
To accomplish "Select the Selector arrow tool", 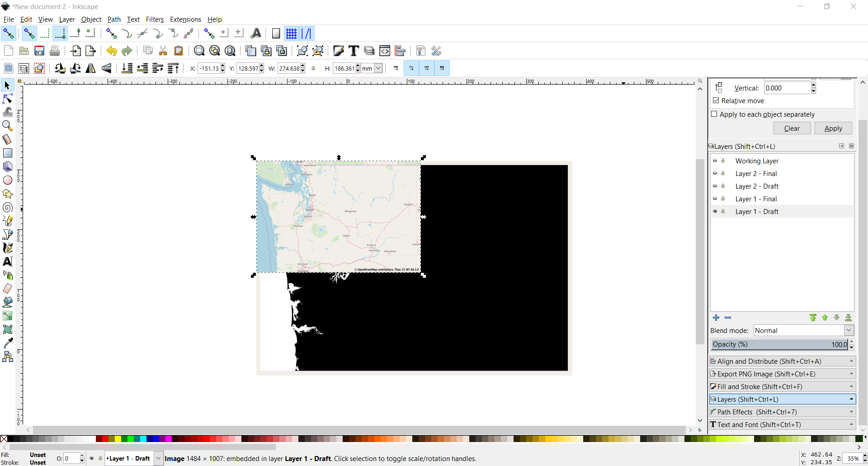I will tap(7, 86).
